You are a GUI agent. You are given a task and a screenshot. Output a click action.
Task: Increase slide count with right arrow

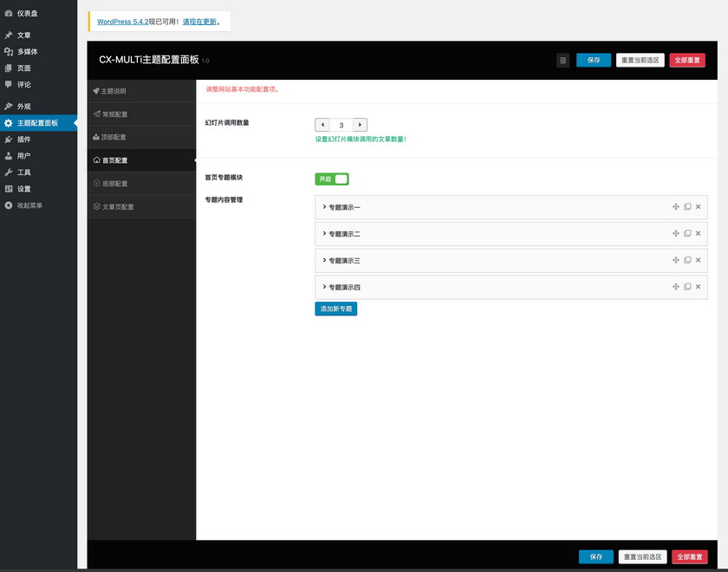coord(360,125)
